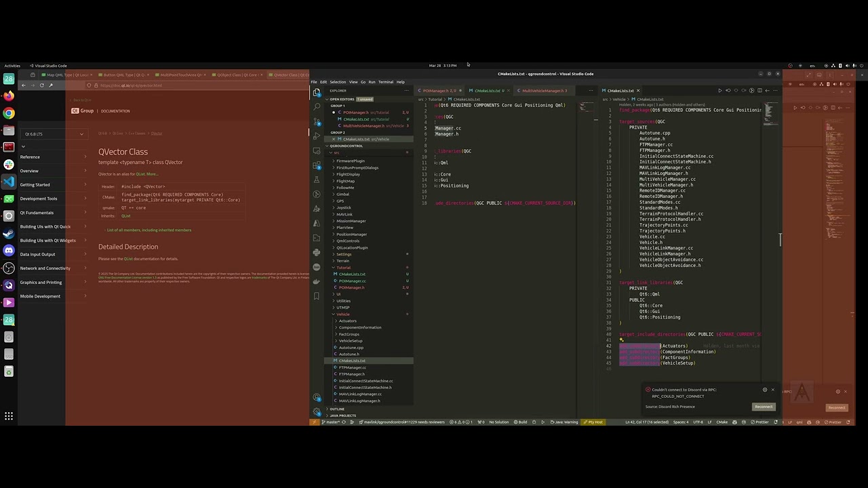Click the sparkle code action icon at line 41
Viewport: 868px width, 488px height.
tap(622, 340)
